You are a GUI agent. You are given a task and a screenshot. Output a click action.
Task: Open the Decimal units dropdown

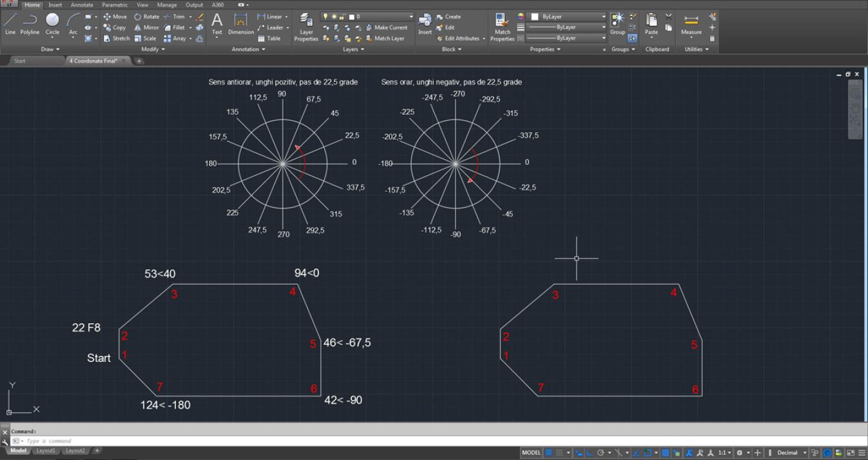coord(791,452)
